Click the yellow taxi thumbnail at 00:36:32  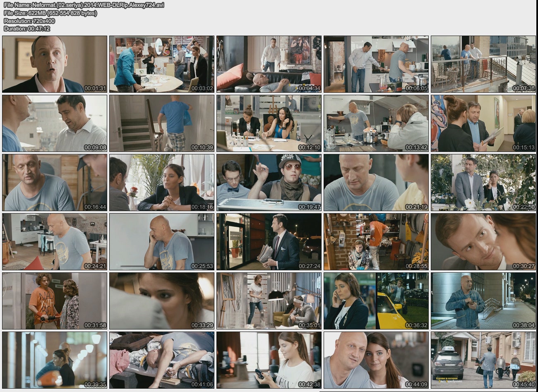(x=376, y=301)
